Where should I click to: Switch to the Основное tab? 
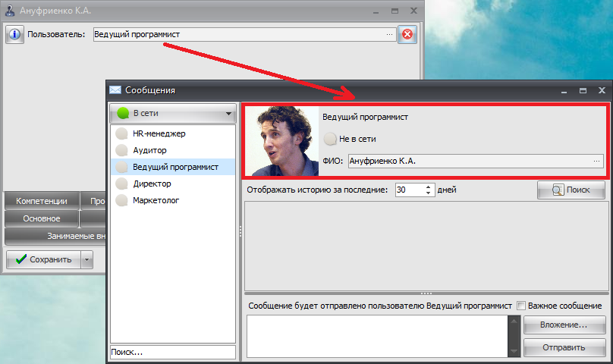click(42, 219)
